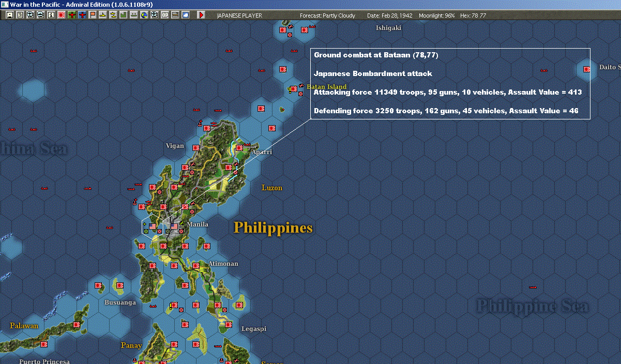This screenshot has height=364, width=621.
Task: Click the US flag unit in the highlighted Bataan hex
Action: (153, 226)
